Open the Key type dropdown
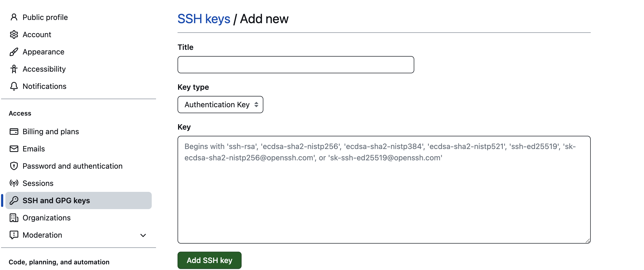This screenshot has height=270, width=644. [x=220, y=105]
